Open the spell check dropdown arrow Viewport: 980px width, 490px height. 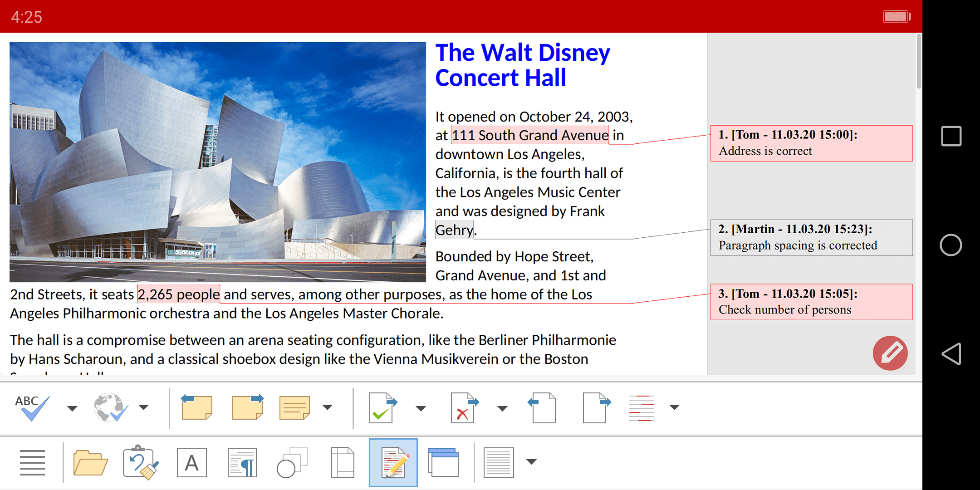(72, 408)
